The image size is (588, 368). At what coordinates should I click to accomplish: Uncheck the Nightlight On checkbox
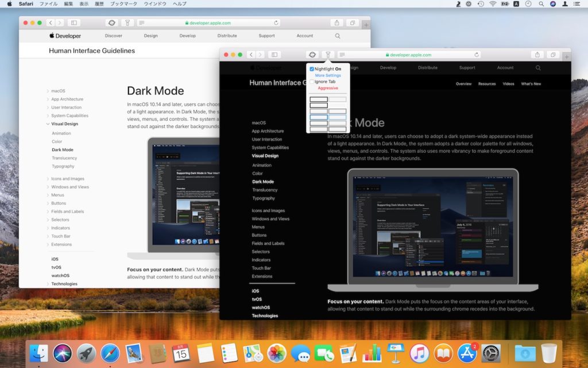pyautogui.click(x=311, y=69)
